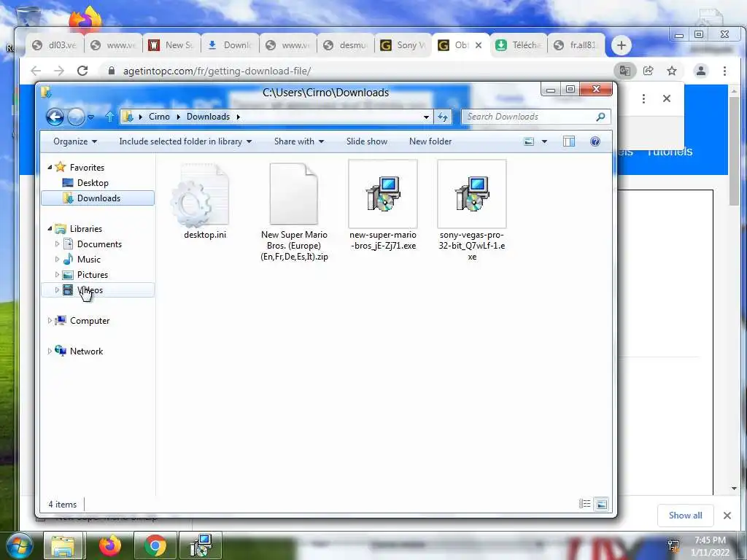Close the Chrome downloads bar
The height and width of the screenshot is (560, 747).
point(727,516)
